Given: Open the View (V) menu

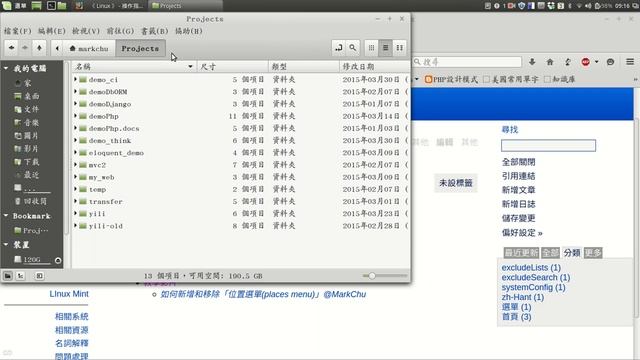Looking at the screenshot, I should click(x=86, y=31).
